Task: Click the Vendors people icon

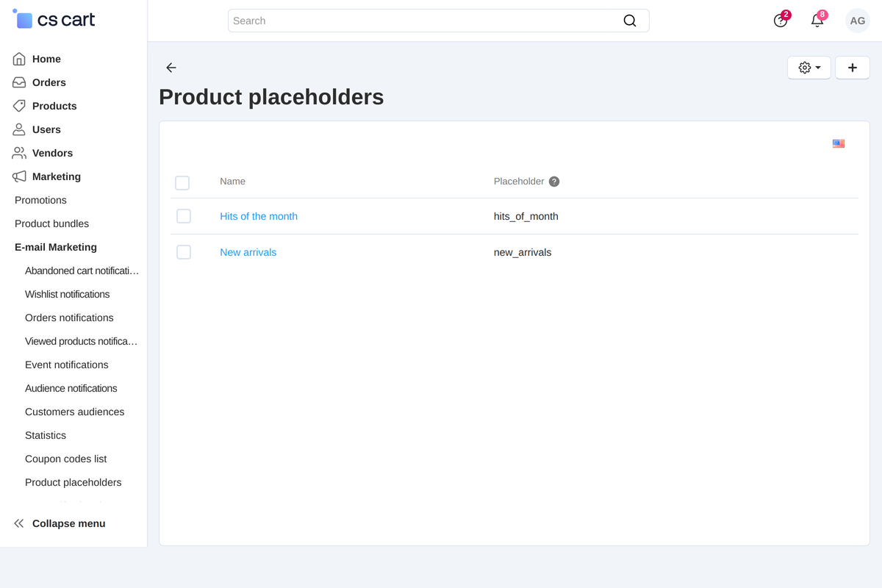Action: 19,153
